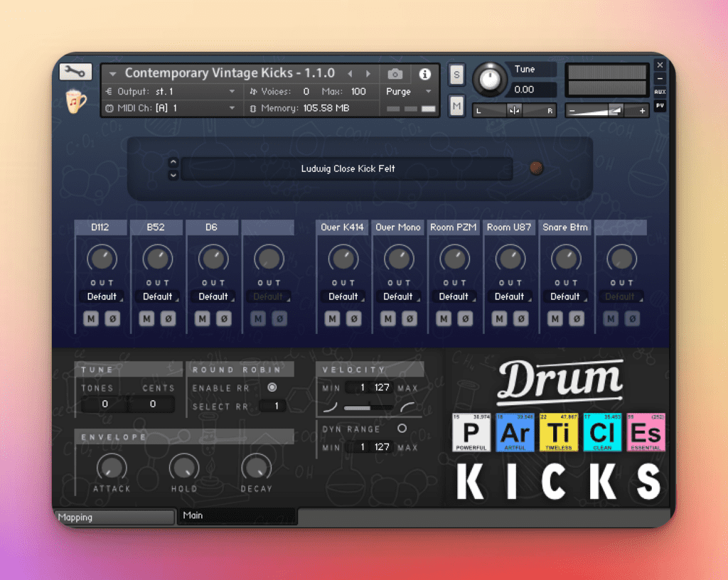Click the Artful Ar element tile

click(515, 432)
